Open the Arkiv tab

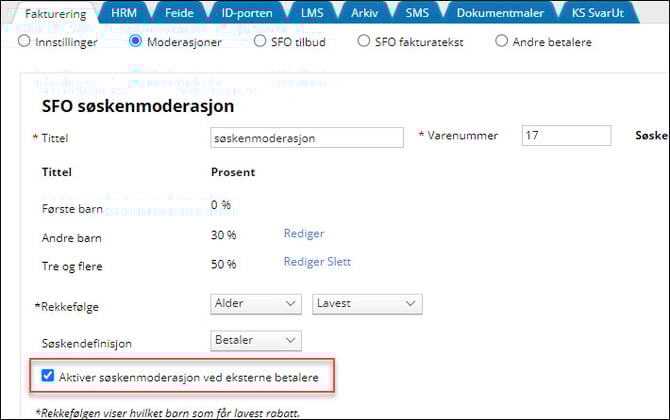coord(365,13)
